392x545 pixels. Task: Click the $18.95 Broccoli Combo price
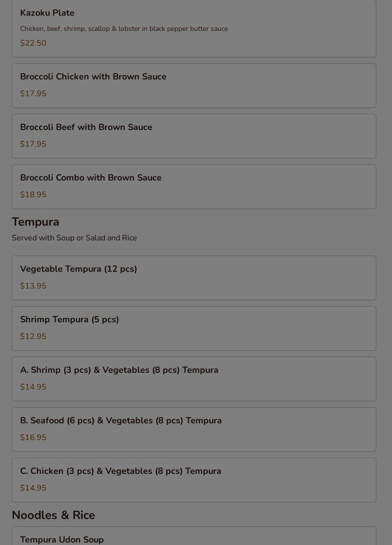33,195
